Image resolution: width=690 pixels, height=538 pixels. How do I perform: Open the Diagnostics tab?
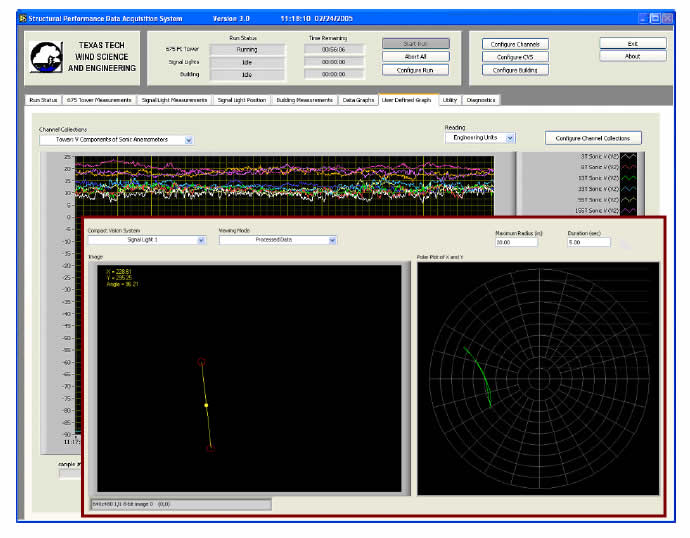pyautogui.click(x=481, y=100)
